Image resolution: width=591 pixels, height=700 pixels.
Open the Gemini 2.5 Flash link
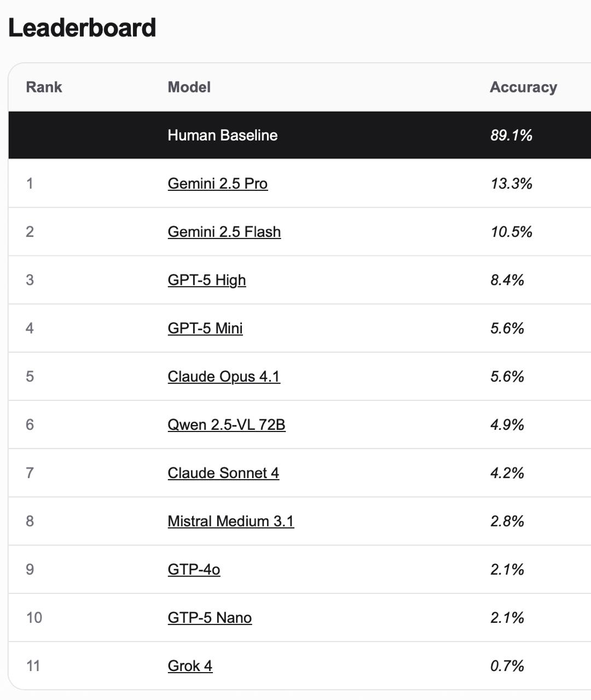224,232
